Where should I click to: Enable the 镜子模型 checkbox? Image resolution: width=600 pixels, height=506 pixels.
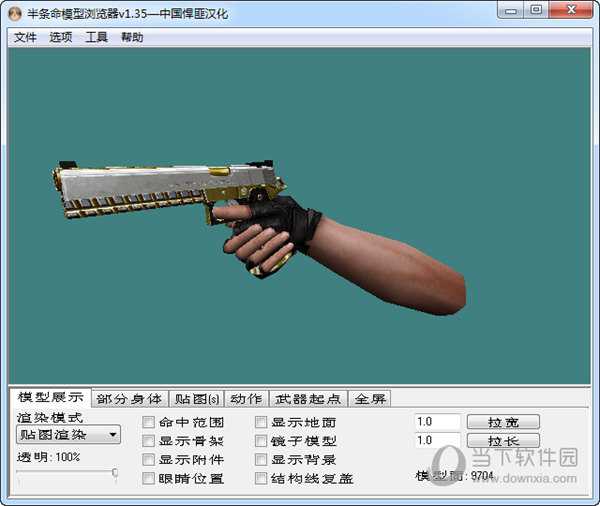tap(261, 441)
